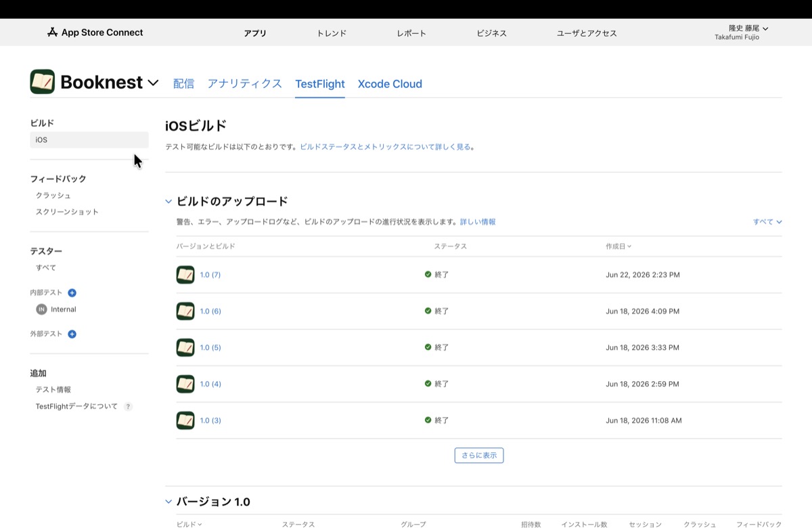This screenshot has width=812, height=528.
Task: Click the インストール数 column header
Action: click(584, 525)
